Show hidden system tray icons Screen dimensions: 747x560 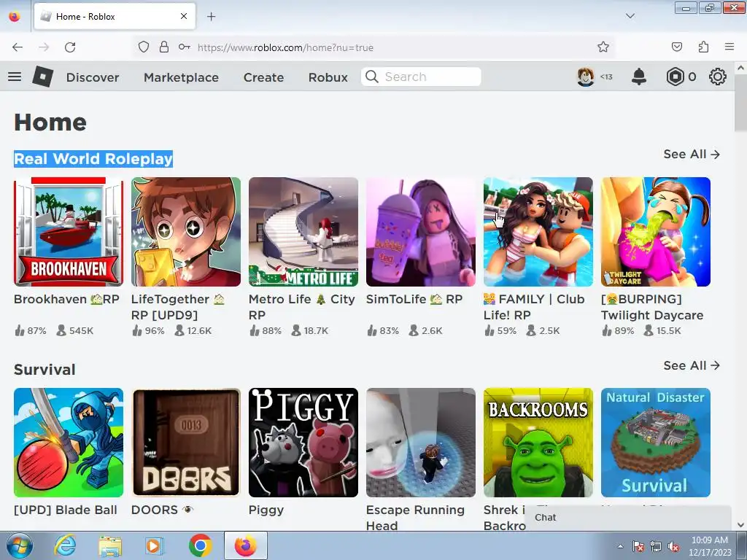pos(620,546)
